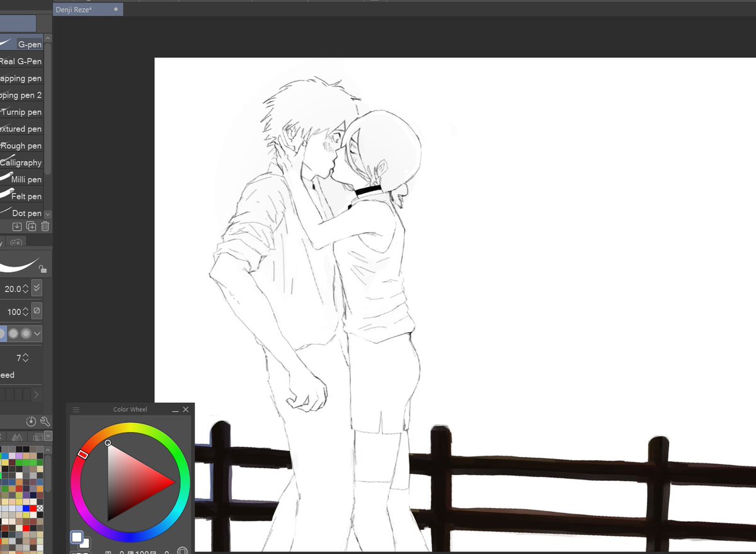Image resolution: width=756 pixels, height=554 pixels.
Task: Click the sub tool list down arrow
Action: [48, 214]
